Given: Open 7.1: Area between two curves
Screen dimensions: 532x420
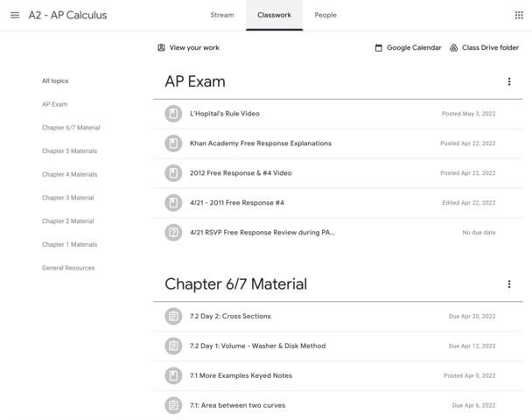Looking at the screenshot, I should click(237, 405).
